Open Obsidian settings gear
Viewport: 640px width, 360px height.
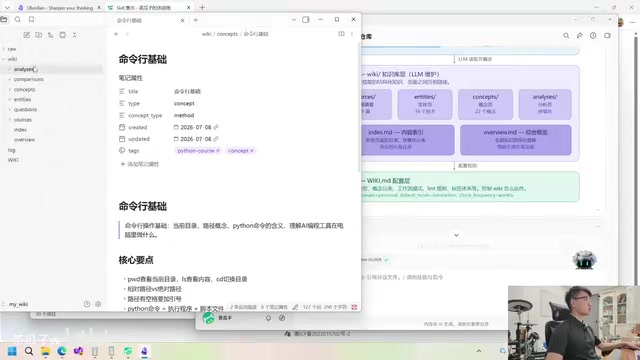[98, 304]
